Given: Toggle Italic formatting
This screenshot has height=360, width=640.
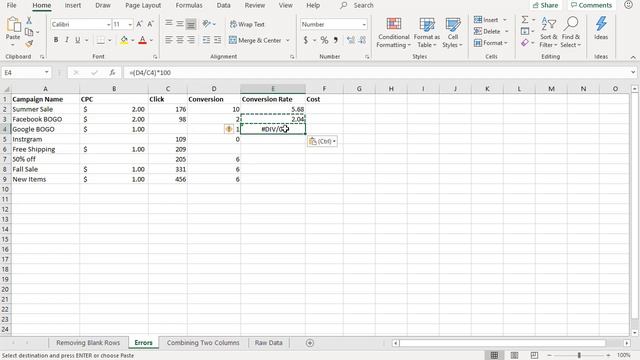Looking at the screenshot, I should [x=67, y=40].
